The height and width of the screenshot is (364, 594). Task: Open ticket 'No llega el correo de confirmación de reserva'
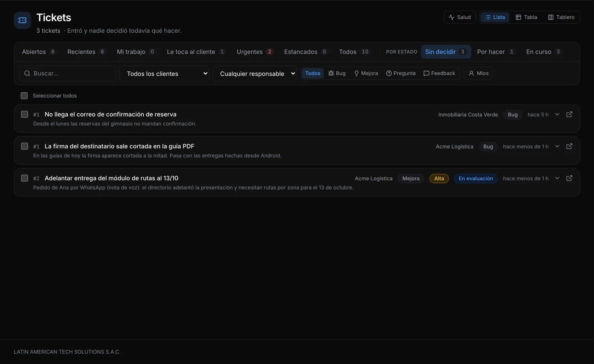click(x=110, y=114)
